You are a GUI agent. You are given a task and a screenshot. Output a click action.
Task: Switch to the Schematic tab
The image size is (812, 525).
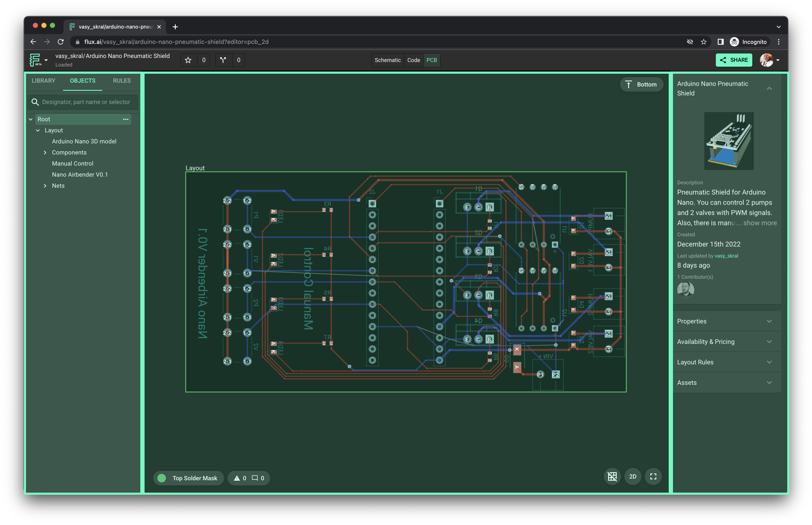pyautogui.click(x=387, y=60)
